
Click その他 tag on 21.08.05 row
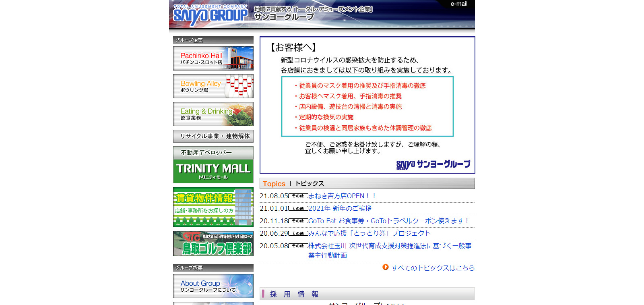(x=298, y=196)
